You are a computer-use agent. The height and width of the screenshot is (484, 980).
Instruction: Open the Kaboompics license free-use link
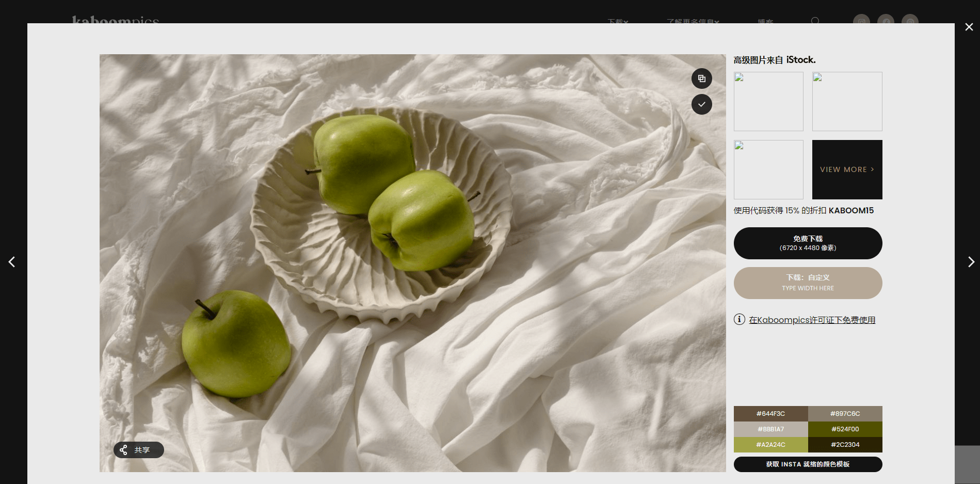pos(812,320)
